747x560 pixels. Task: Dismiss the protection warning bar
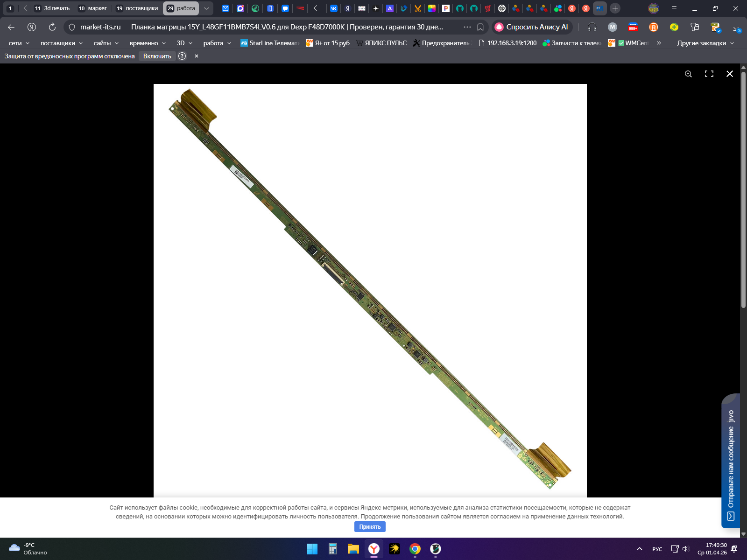197,56
